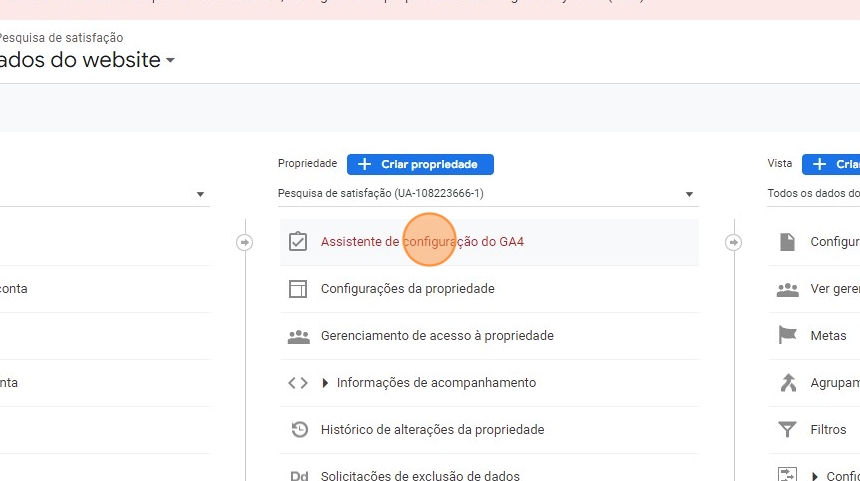Open Gerenciamento de acesso à propriedade
Image resolution: width=860 pixels, height=481 pixels.
[x=437, y=336]
